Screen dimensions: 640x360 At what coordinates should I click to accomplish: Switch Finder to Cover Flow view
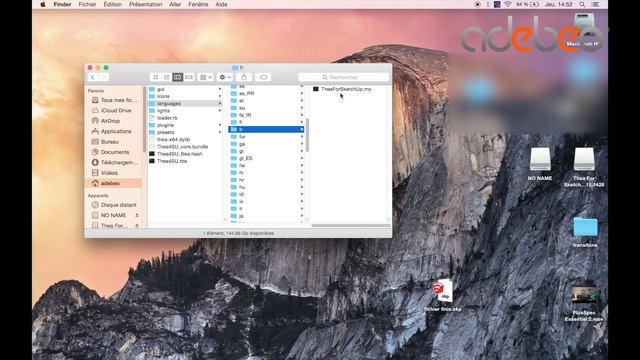coord(189,77)
